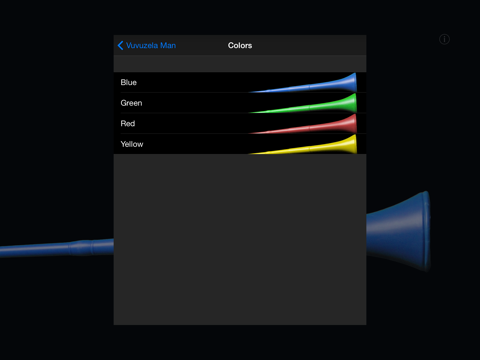Screen dimensions: 480x360
Task: Pick the yellow vuvuzela thumbnail
Action: click(303, 144)
